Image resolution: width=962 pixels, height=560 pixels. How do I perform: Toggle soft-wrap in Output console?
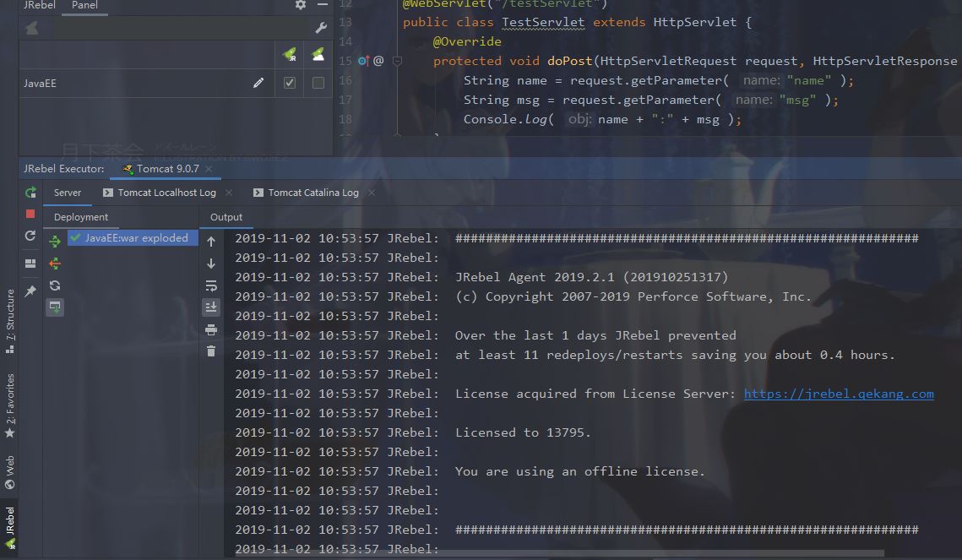tap(211, 285)
